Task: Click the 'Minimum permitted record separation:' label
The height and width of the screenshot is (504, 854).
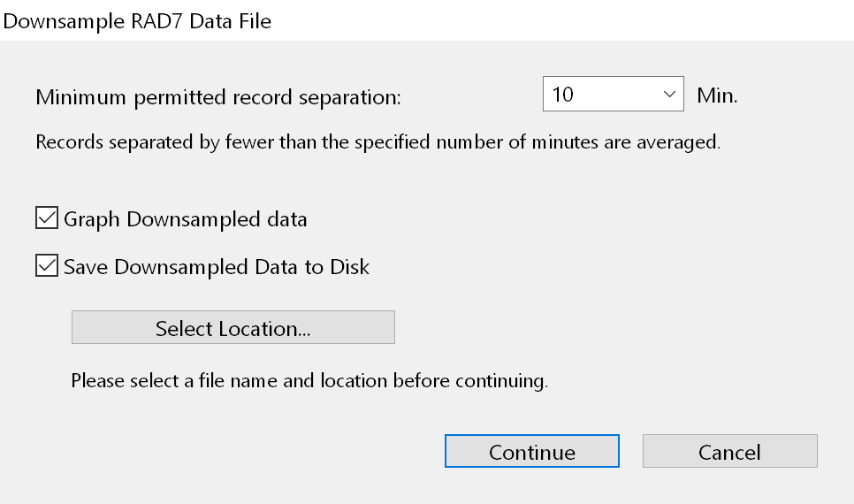Action: tap(218, 96)
